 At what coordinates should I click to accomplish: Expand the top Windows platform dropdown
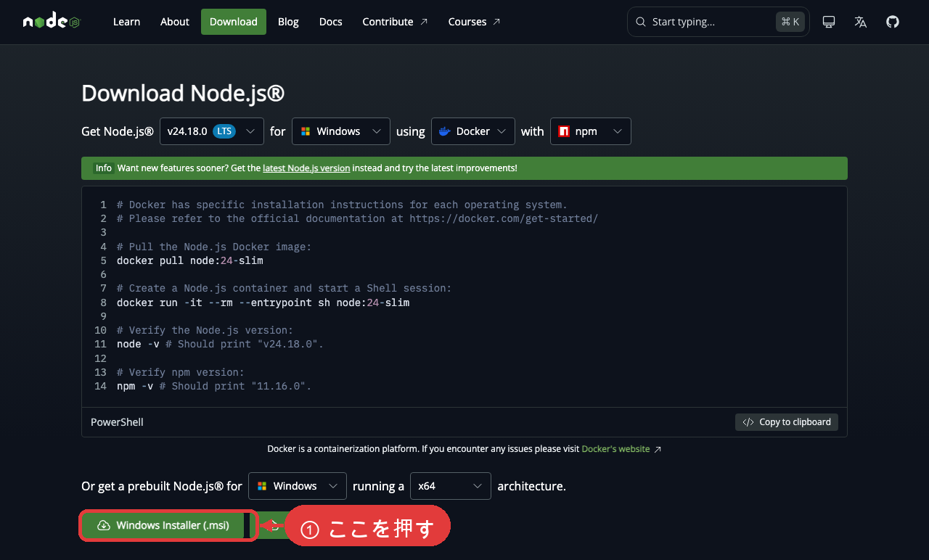[x=341, y=131]
